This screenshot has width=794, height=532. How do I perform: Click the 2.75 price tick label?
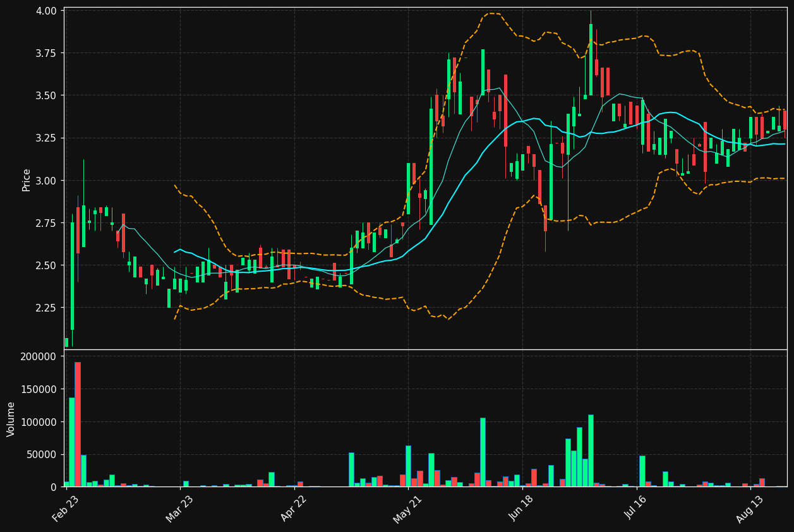(47, 223)
